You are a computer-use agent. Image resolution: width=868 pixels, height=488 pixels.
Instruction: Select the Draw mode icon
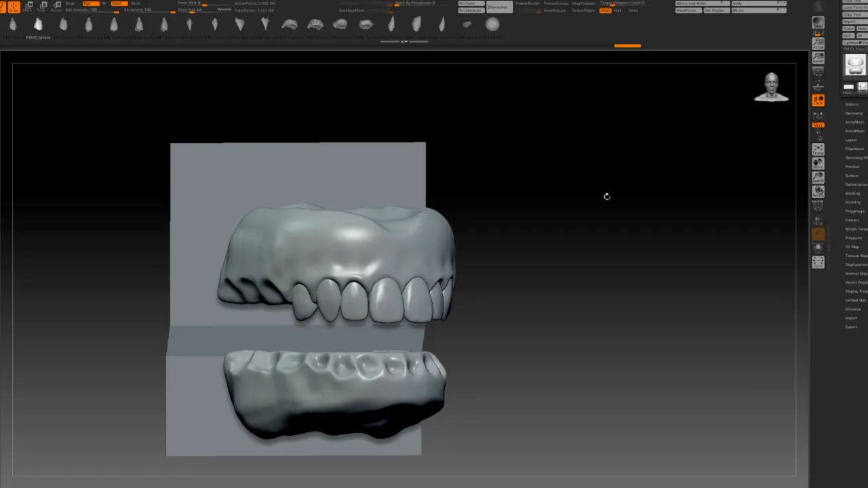(14, 7)
